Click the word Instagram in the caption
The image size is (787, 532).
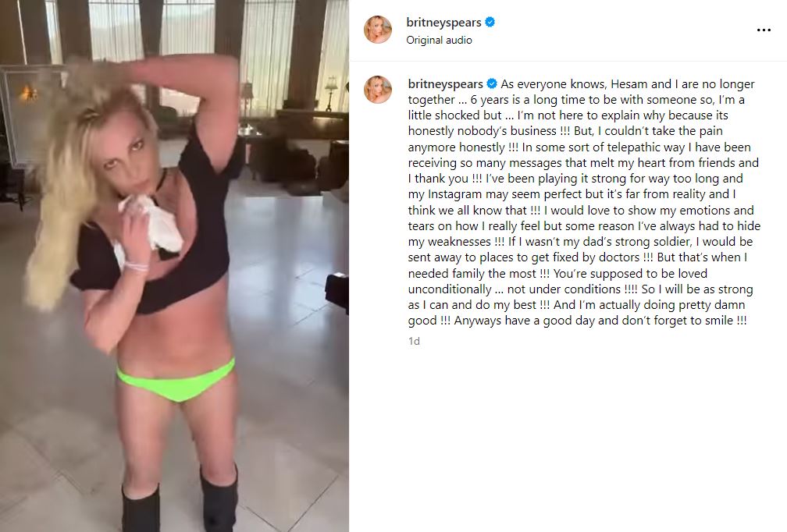pos(456,194)
